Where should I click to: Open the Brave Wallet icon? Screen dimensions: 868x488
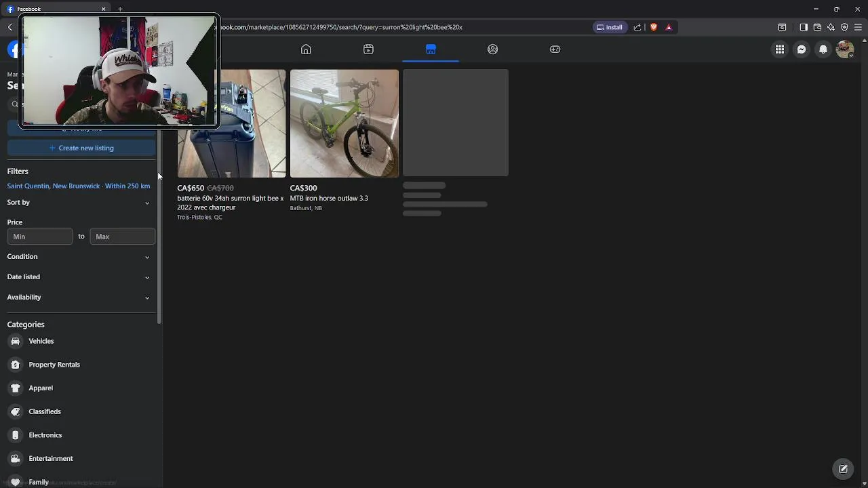(x=817, y=27)
